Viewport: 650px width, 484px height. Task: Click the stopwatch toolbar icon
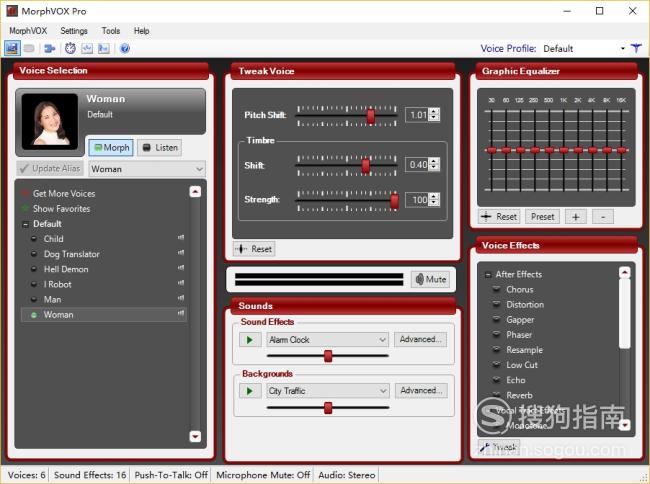(x=70, y=48)
